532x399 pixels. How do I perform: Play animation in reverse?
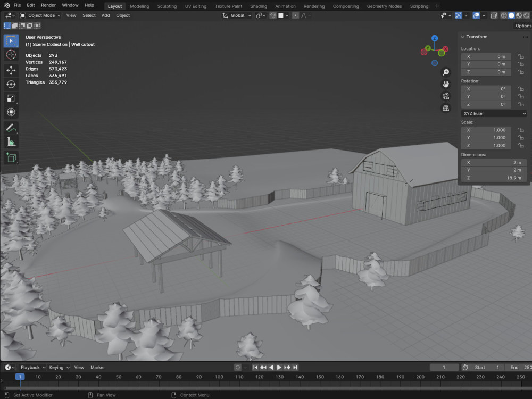tap(271, 367)
